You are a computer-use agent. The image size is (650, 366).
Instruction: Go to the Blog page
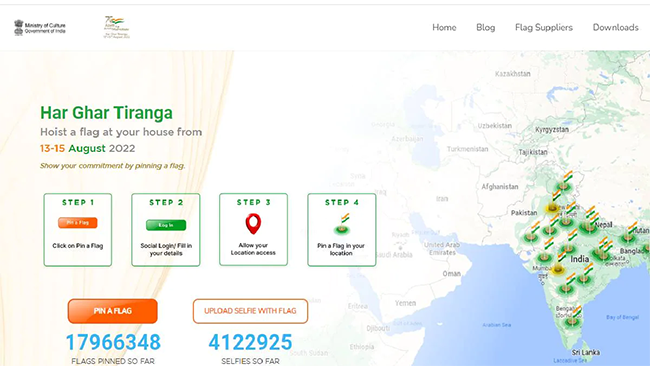(485, 27)
